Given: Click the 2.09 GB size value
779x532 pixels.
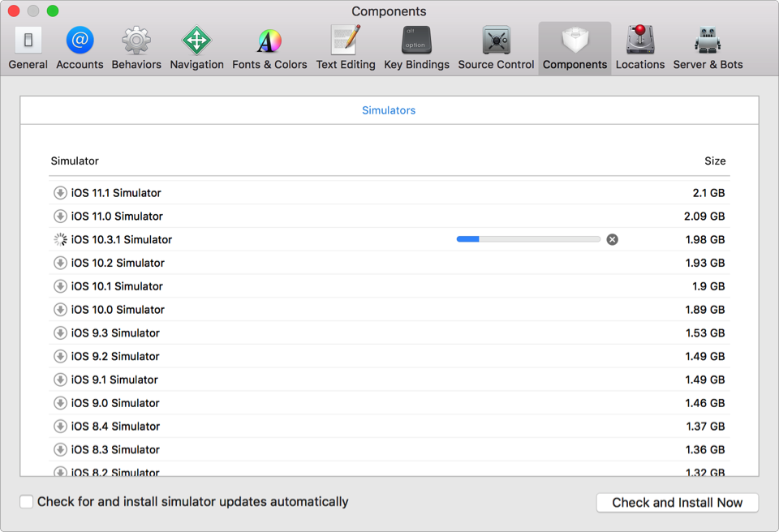Looking at the screenshot, I should (704, 216).
